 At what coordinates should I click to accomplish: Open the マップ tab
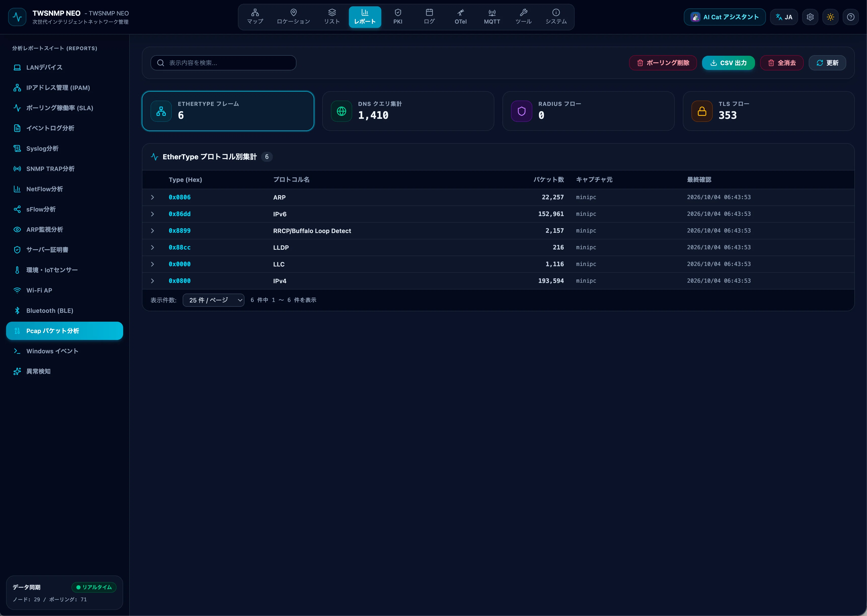[255, 17]
